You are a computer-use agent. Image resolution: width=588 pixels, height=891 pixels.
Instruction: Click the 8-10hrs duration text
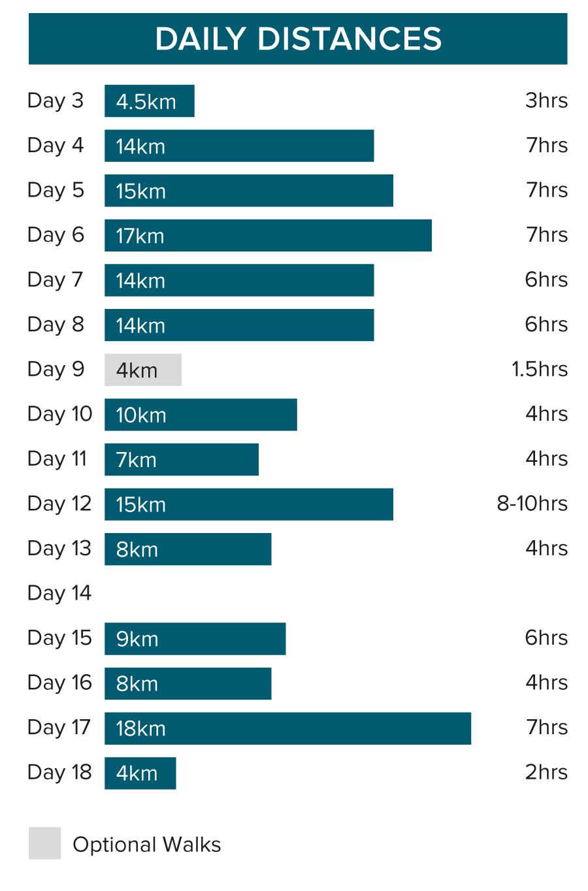[x=532, y=503]
